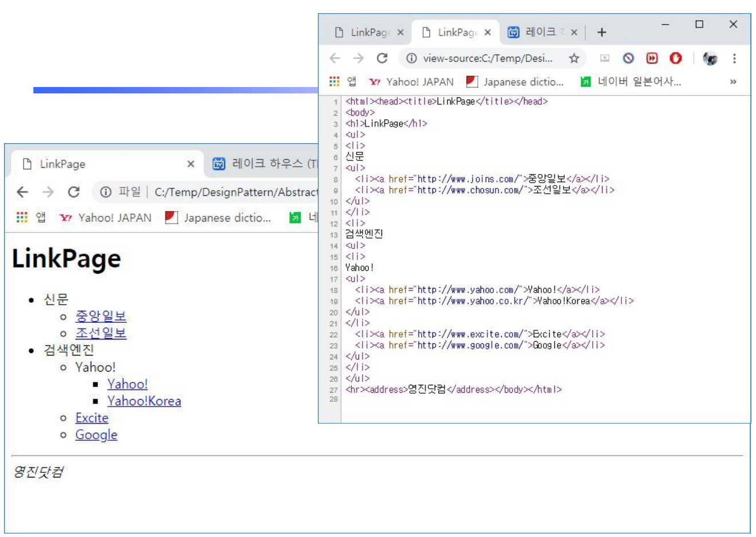The height and width of the screenshot is (537, 756).
Task: Open 네이버 일본어사전 bookmark
Action: click(631, 82)
